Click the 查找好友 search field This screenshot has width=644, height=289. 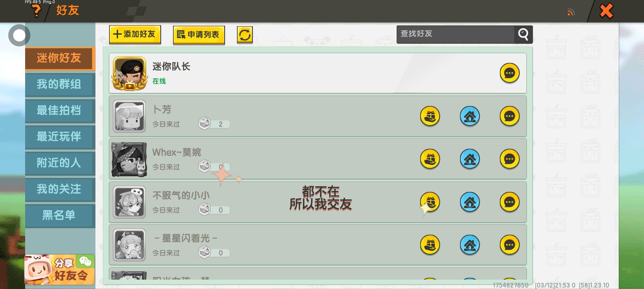click(455, 34)
